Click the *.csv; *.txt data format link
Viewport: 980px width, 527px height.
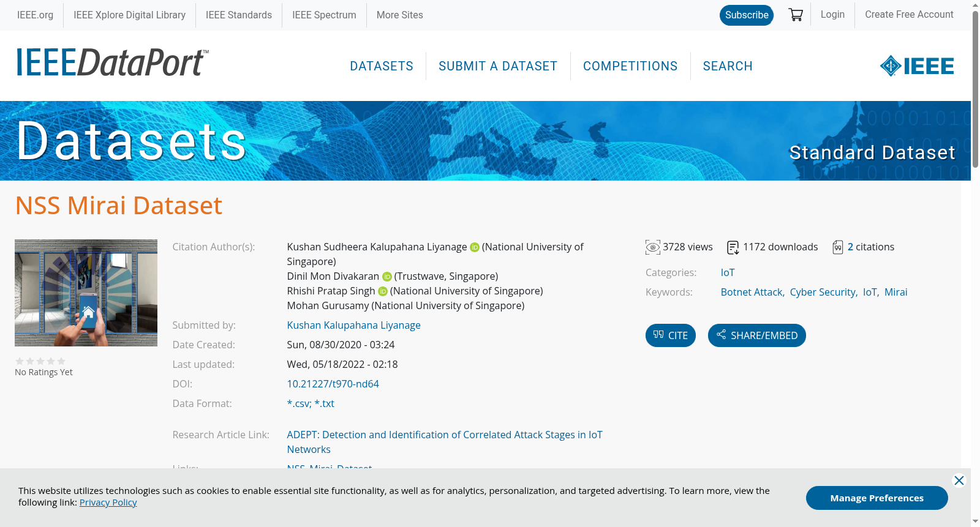(311, 403)
